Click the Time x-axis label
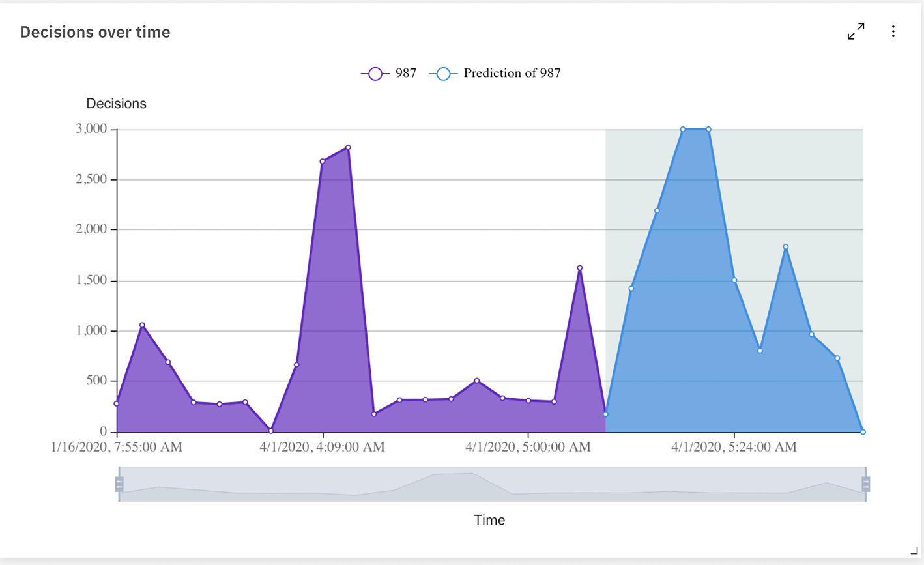This screenshot has width=924, height=565. coord(489,520)
